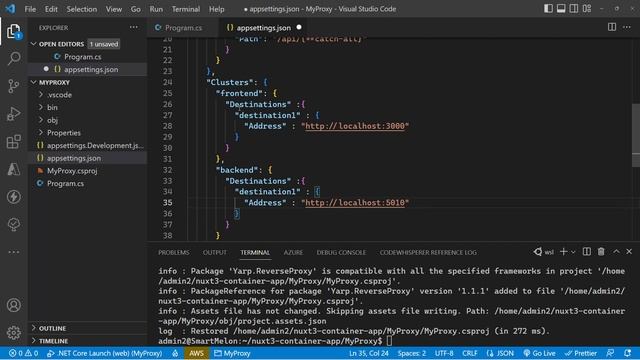Open the Azure view in activity bar

click(x=13, y=169)
